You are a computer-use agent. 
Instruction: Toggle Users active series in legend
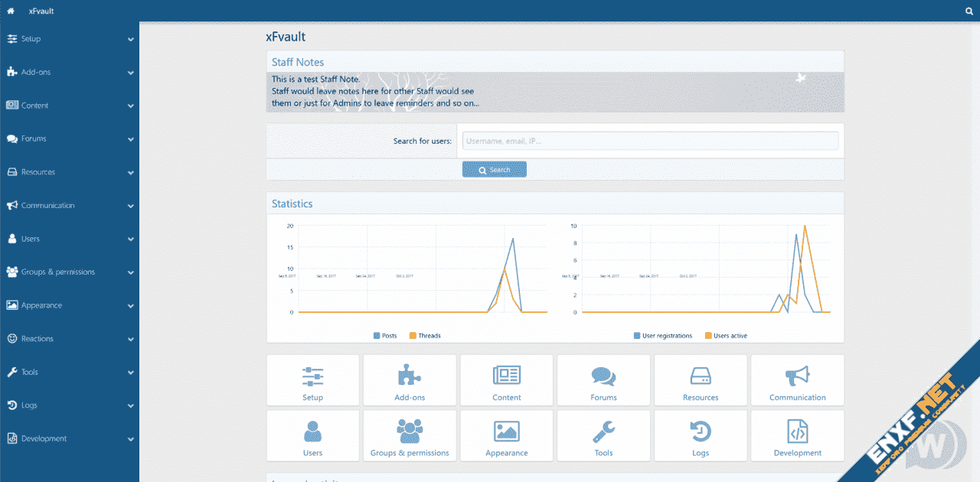[x=726, y=336]
